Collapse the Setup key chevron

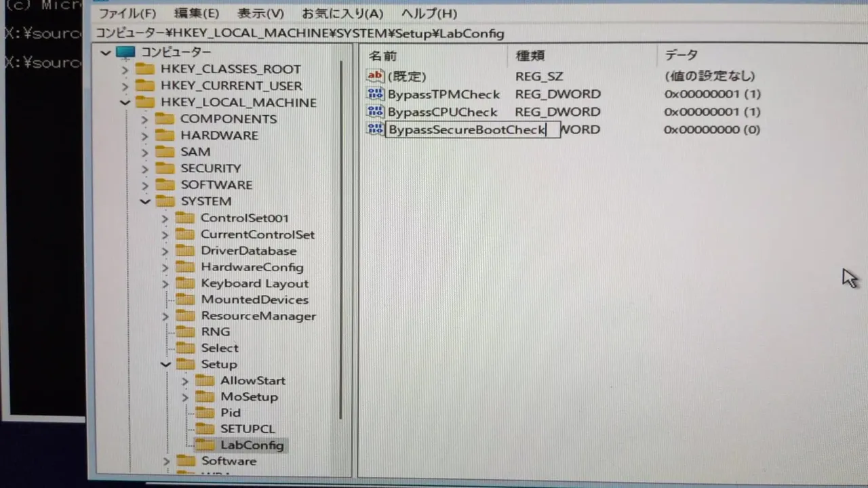pyautogui.click(x=165, y=365)
